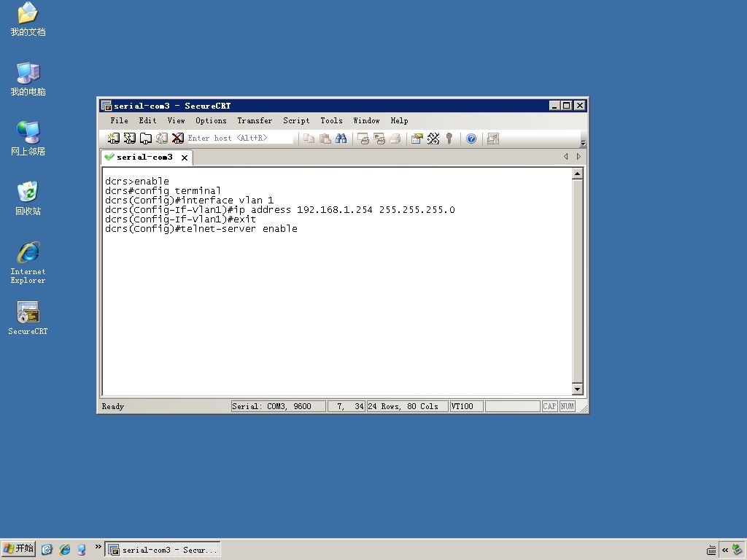The image size is (747, 560).
Task: Click the Connect toolbar icon
Action: pos(113,138)
